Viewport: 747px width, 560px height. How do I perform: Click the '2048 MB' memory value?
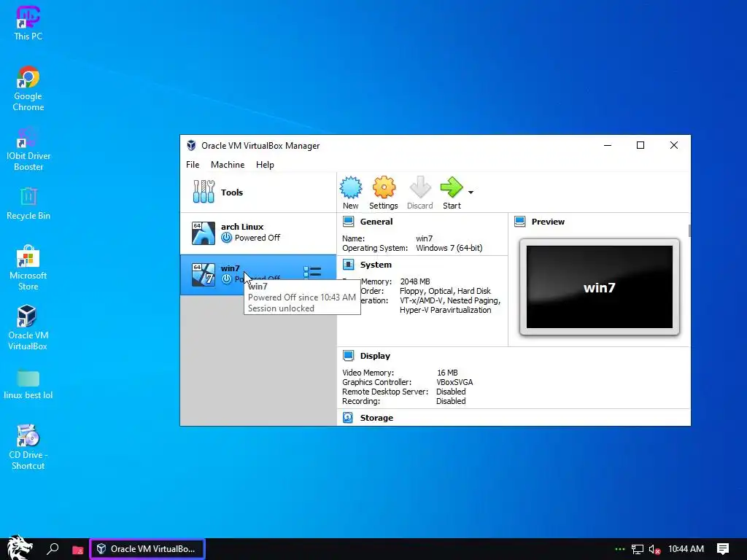point(415,281)
